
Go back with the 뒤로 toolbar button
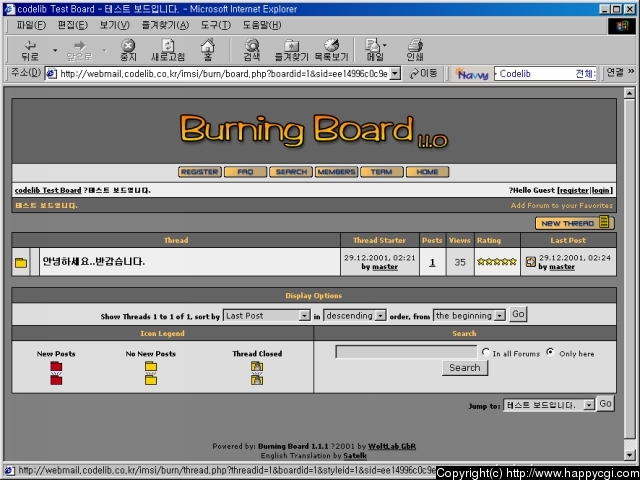pyautogui.click(x=30, y=51)
